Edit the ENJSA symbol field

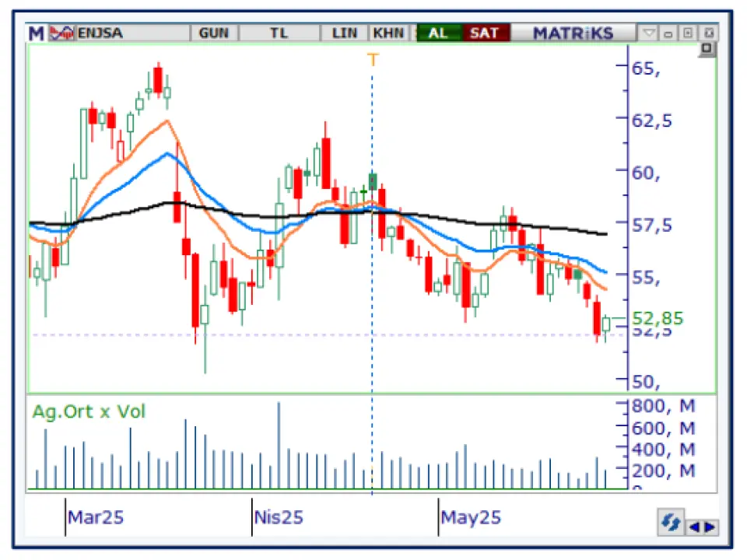(132, 33)
